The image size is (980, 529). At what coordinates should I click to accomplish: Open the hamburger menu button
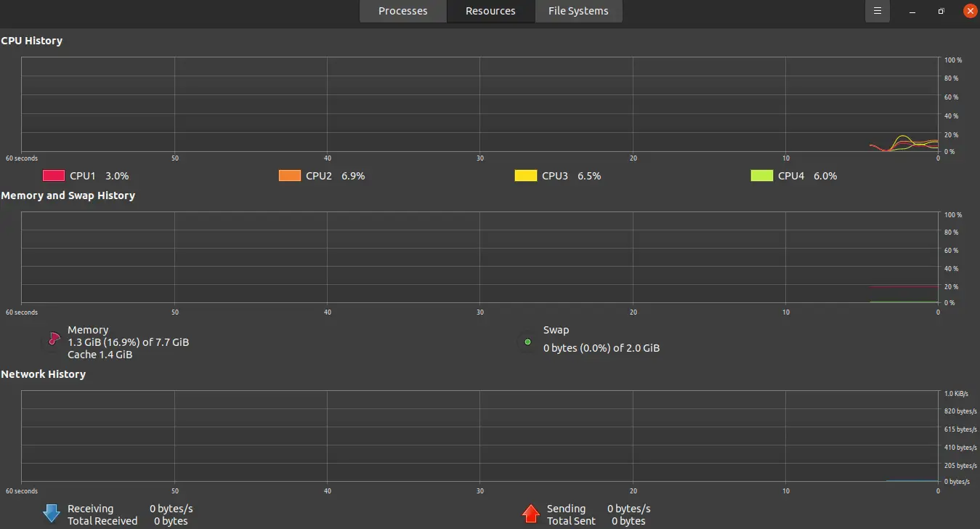[878, 11]
